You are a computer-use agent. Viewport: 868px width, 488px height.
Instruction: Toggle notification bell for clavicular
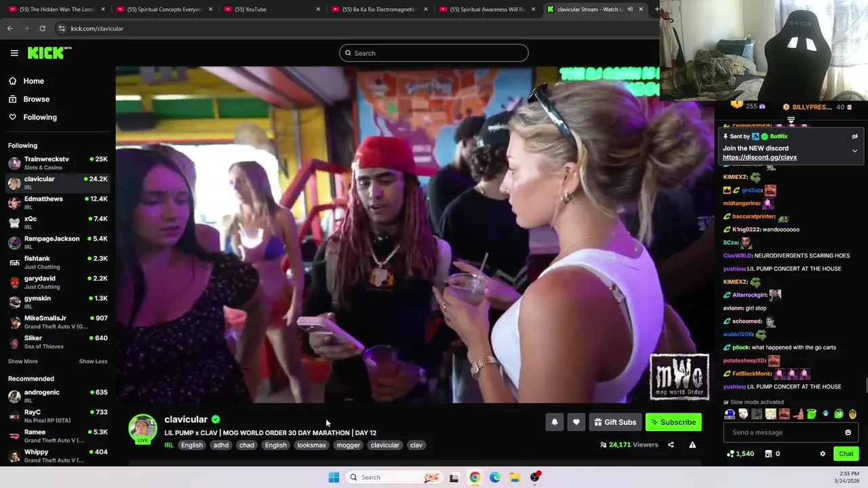[x=554, y=422]
